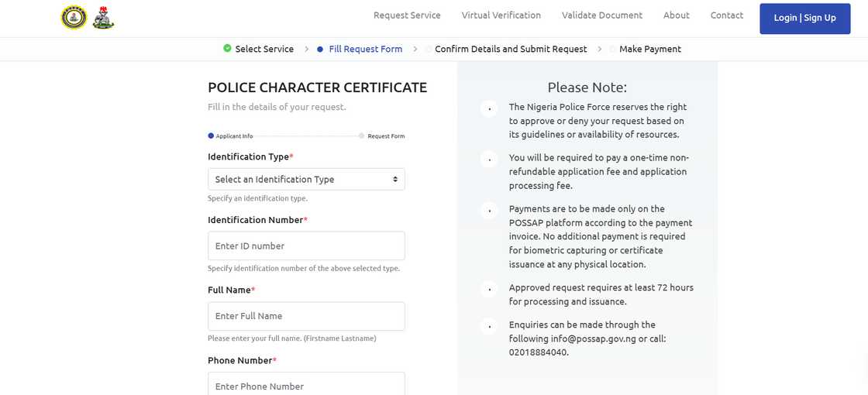Navigate to the About page
The height and width of the screenshot is (395, 868).
coord(676,15)
